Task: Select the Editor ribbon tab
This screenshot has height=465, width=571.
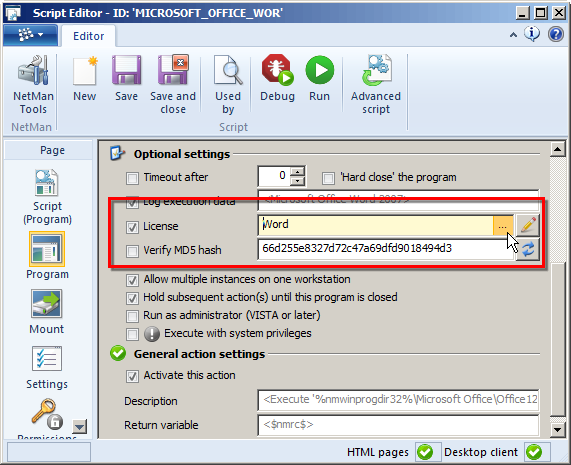Action: [88, 36]
